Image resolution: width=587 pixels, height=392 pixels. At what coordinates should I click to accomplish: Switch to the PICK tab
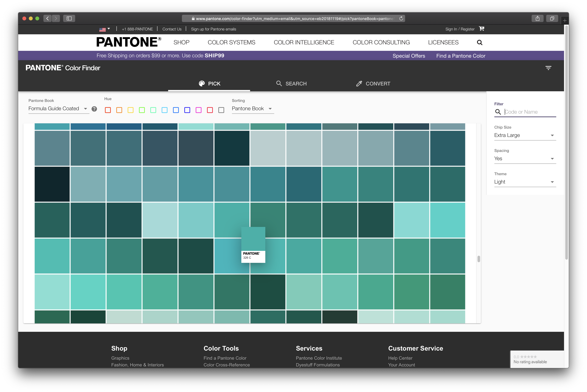click(209, 84)
